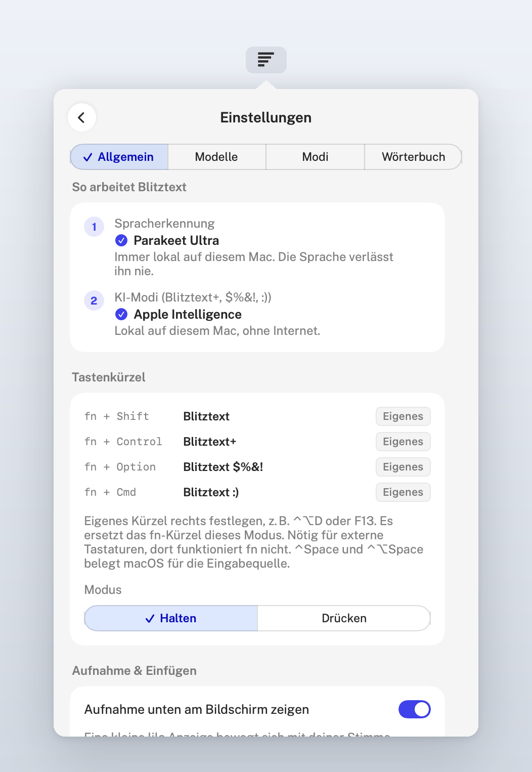This screenshot has width=532, height=772.
Task: Click the Parakeet Ultra label
Action: pyautogui.click(x=176, y=240)
